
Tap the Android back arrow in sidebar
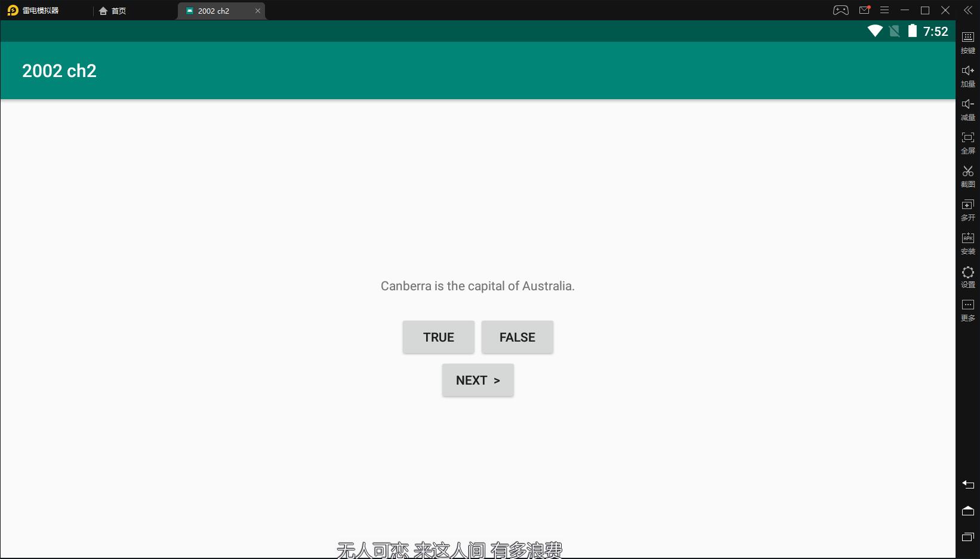(x=968, y=484)
